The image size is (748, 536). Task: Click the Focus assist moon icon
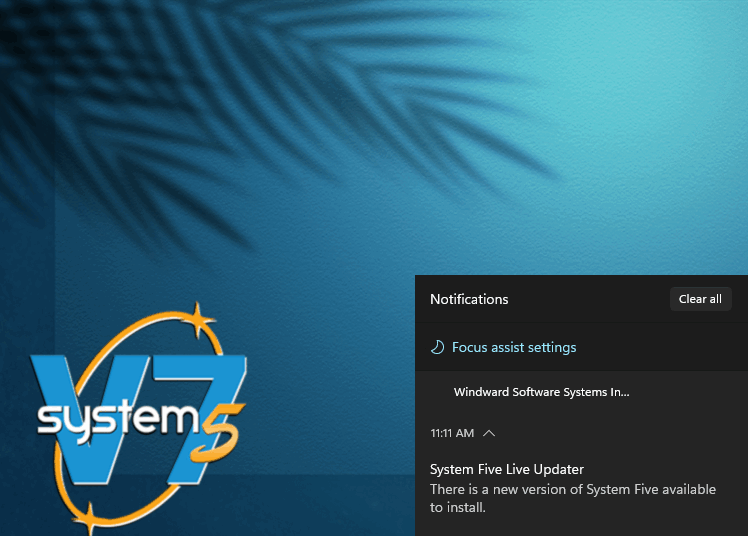437,347
